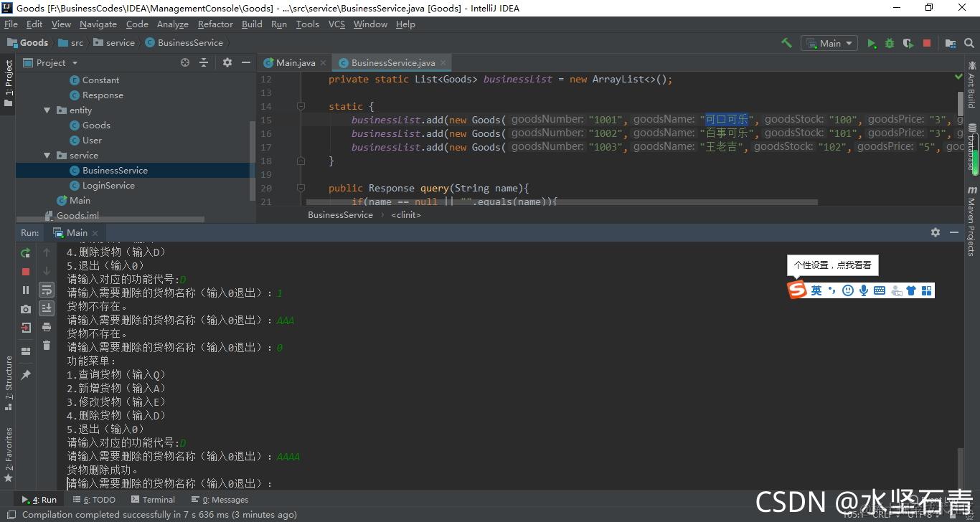
Task: Dump threads with the camera icon
Action: (x=26, y=309)
